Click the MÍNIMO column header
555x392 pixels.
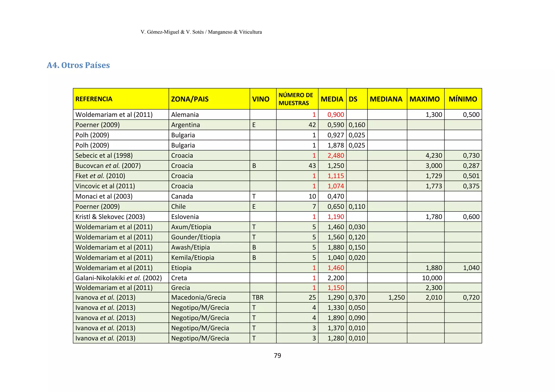[463, 99]
